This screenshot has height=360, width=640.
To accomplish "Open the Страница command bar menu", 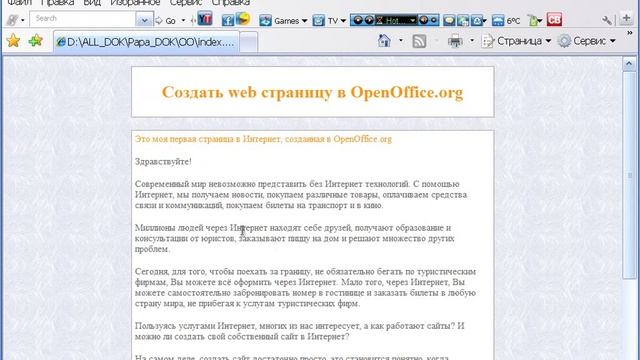I will point(516,41).
